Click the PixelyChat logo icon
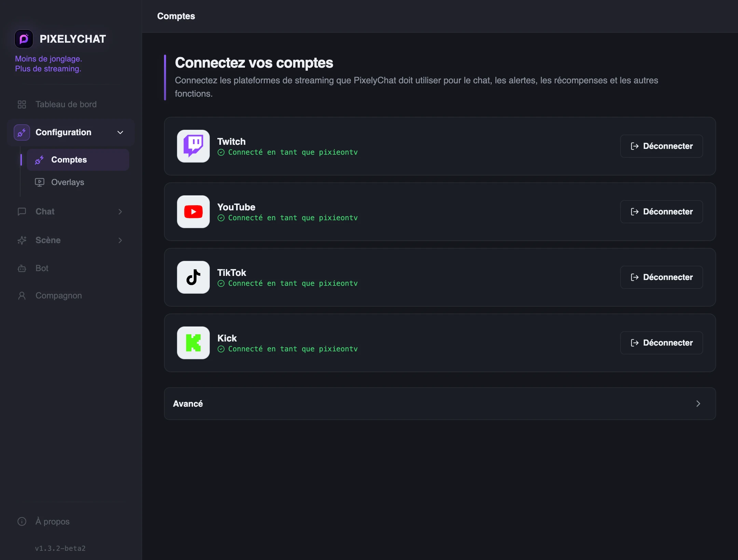Viewport: 738px width, 560px height. (x=24, y=39)
